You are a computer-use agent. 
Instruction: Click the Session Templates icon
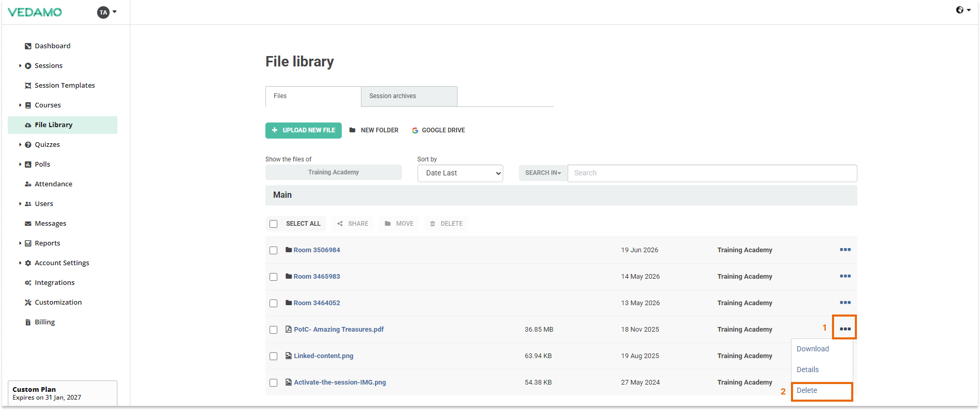(x=28, y=86)
